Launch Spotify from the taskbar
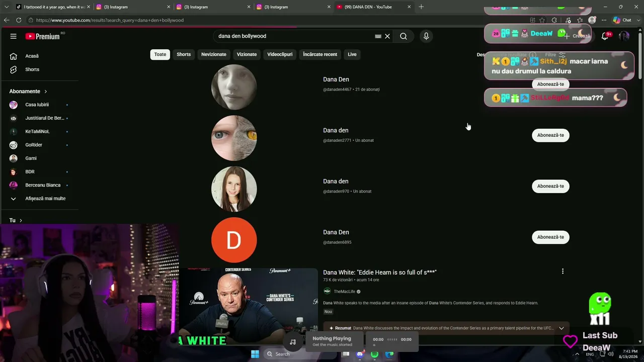The width and height of the screenshot is (644, 362). pos(375,354)
